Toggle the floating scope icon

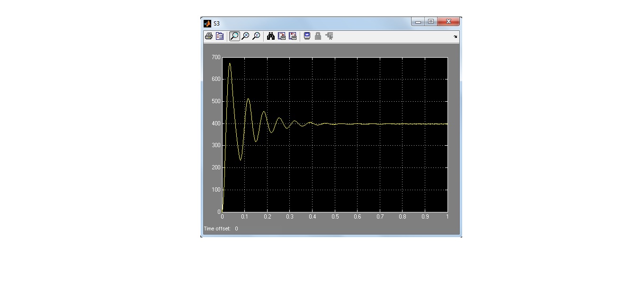(307, 36)
